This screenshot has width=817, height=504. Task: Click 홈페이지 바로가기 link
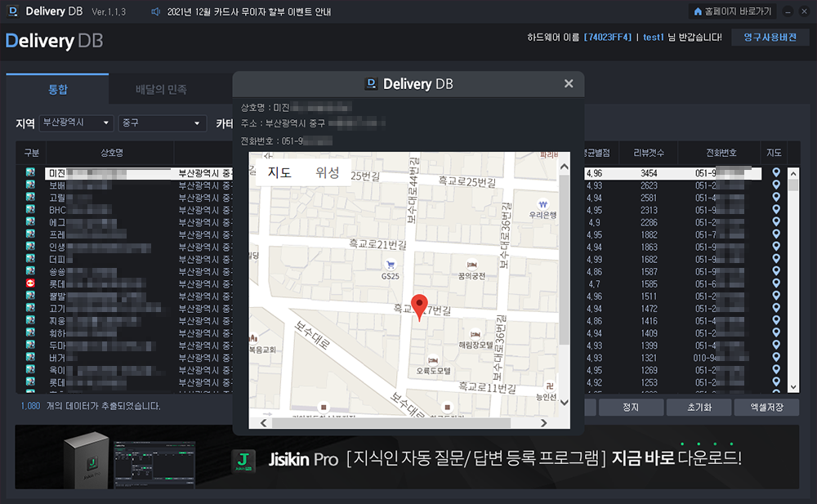(x=733, y=11)
